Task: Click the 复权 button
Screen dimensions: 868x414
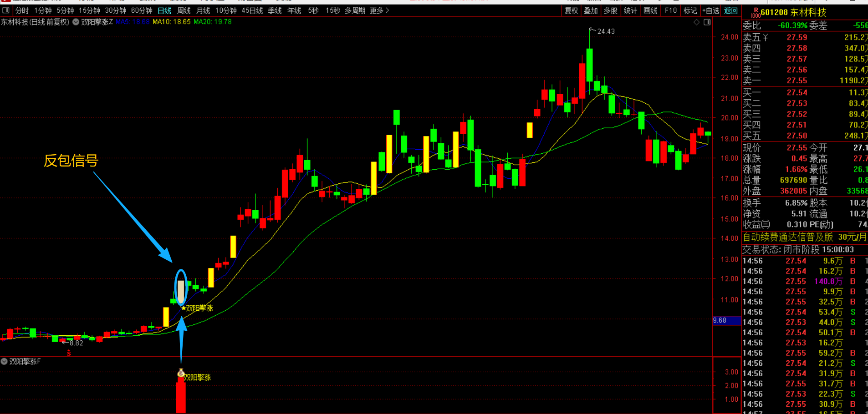Action: point(571,10)
